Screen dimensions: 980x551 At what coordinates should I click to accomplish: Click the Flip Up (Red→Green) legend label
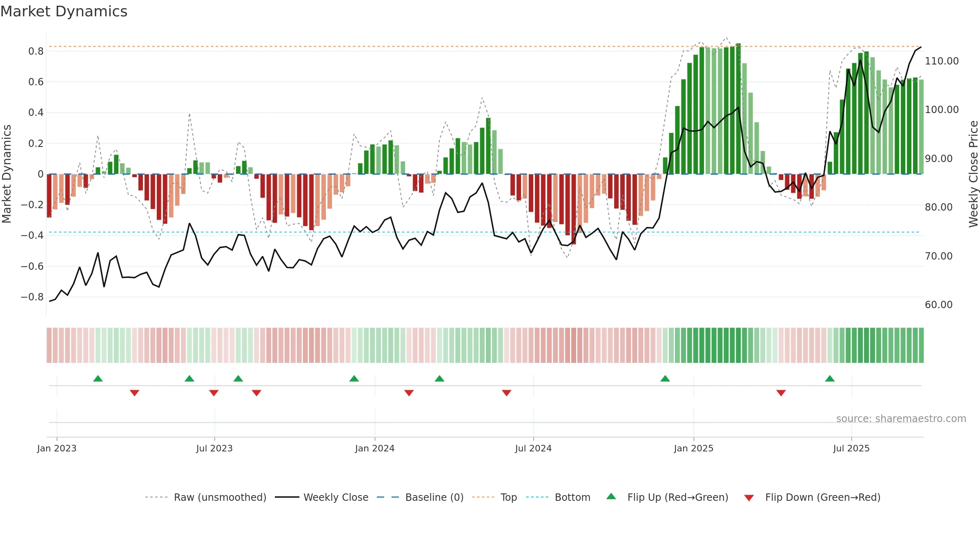[x=678, y=497]
